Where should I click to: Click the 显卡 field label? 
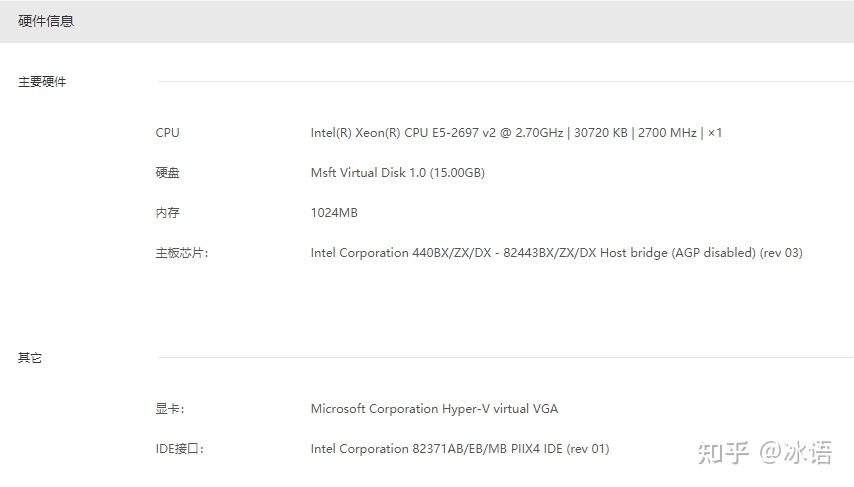point(170,409)
